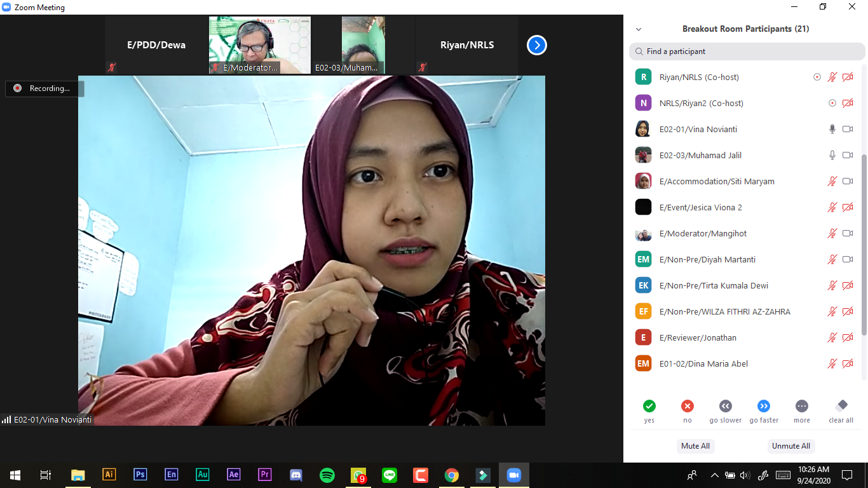The image size is (868, 488).
Task: Show next video thumbnails with blue arrow
Action: click(x=537, y=45)
